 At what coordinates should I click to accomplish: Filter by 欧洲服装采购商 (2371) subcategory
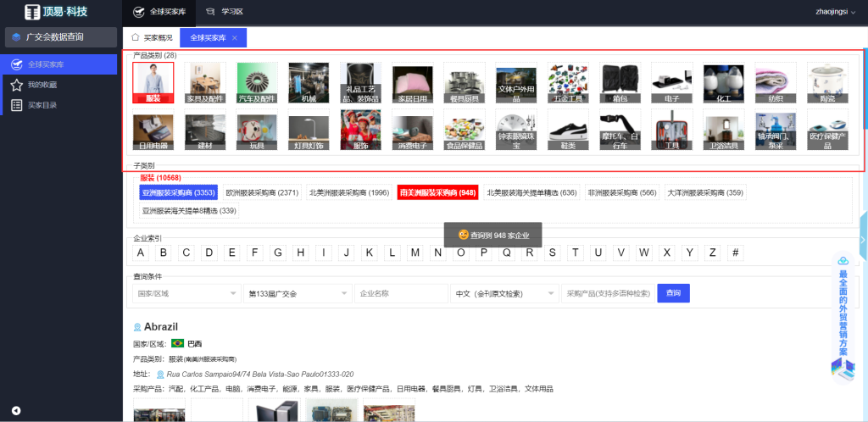262,192
